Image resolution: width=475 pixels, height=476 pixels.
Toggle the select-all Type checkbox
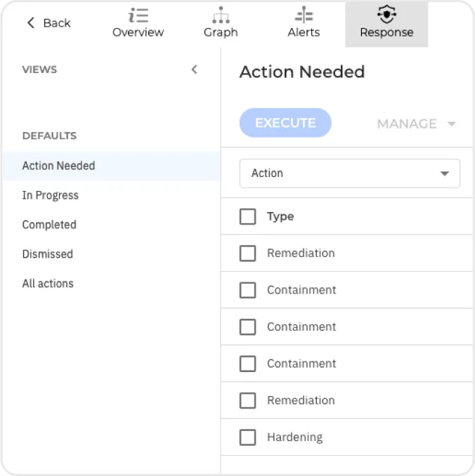247,216
